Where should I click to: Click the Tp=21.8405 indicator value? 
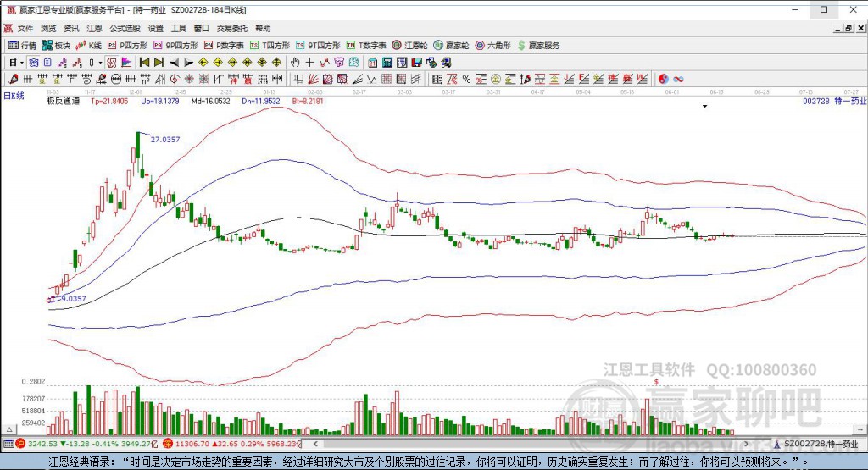point(109,101)
